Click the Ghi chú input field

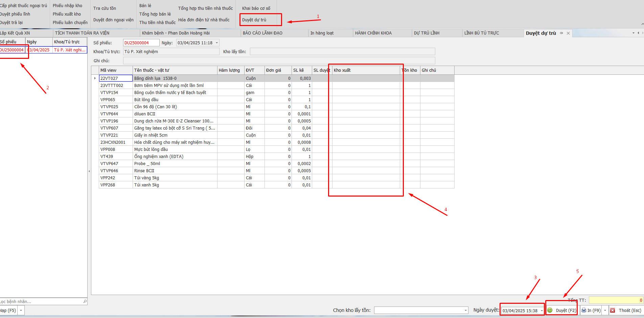279,61
